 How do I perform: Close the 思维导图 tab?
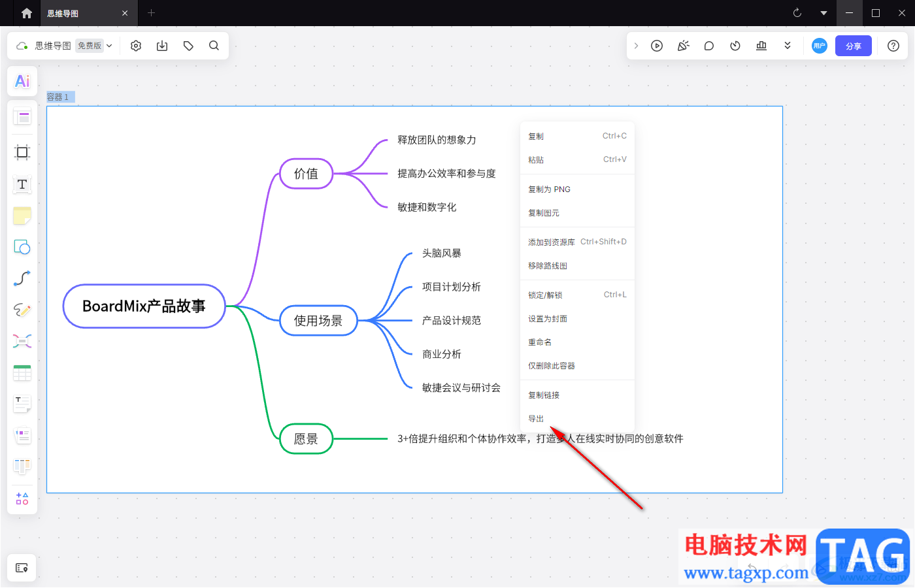[x=125, y=13]
